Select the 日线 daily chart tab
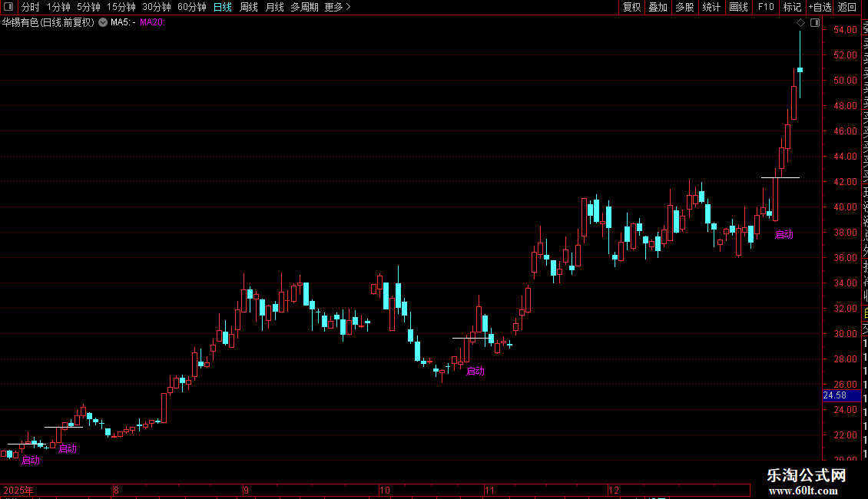Image resolution: width=868 pixels, height=499 pixels. 223,7
